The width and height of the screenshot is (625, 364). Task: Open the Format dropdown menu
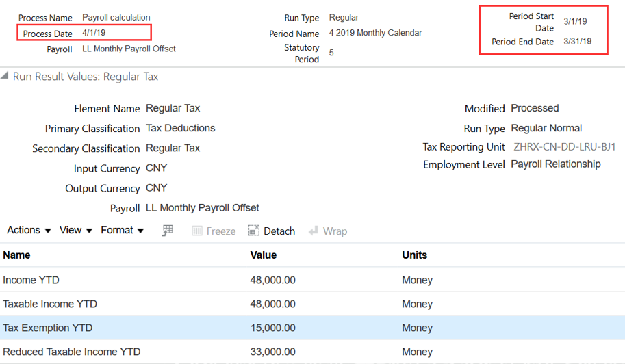click(x=122, y=231)
